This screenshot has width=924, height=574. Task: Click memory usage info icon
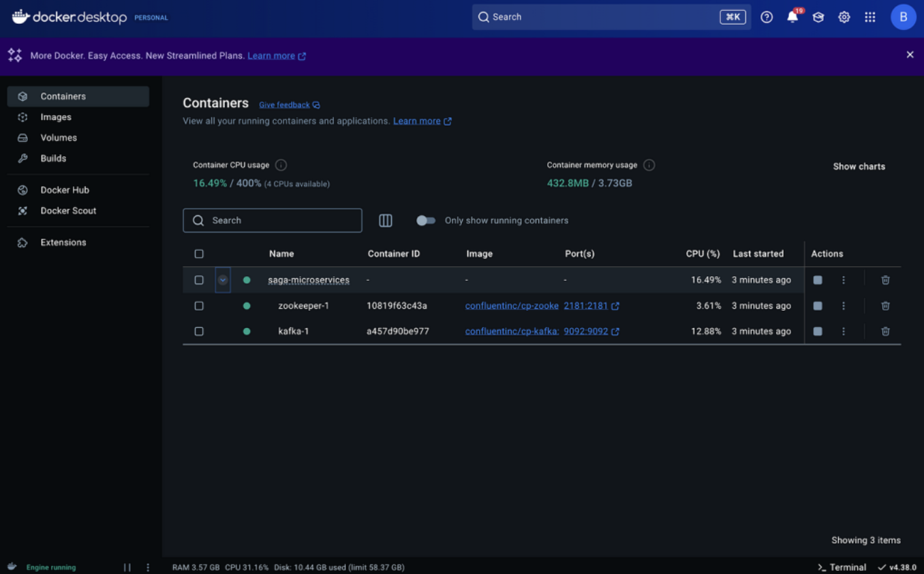pyautogui.click(x=649, y=165)
